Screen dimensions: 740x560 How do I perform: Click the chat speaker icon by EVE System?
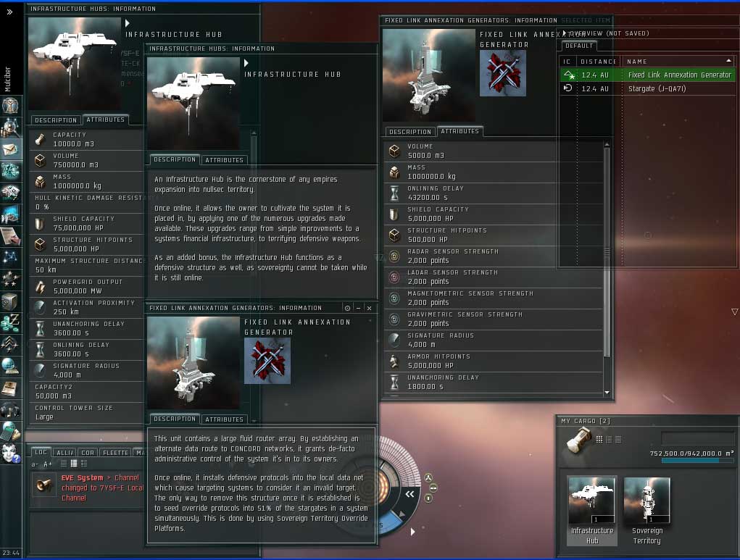pos(44,485)
